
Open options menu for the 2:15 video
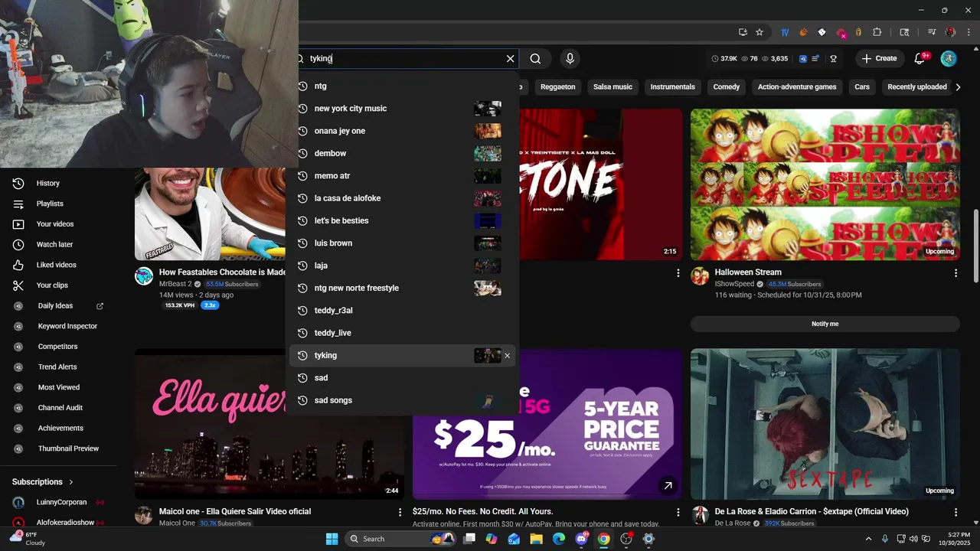678,273
